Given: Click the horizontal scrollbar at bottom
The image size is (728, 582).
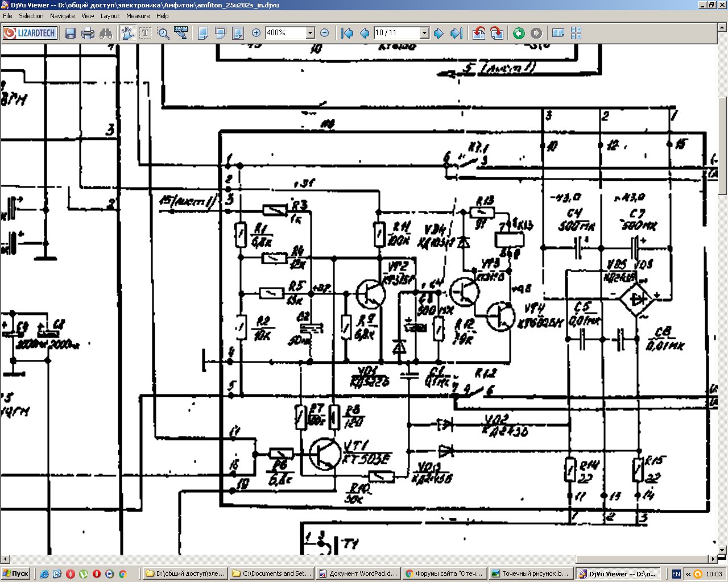Looking at the screenshot, I should pos(358,559).
